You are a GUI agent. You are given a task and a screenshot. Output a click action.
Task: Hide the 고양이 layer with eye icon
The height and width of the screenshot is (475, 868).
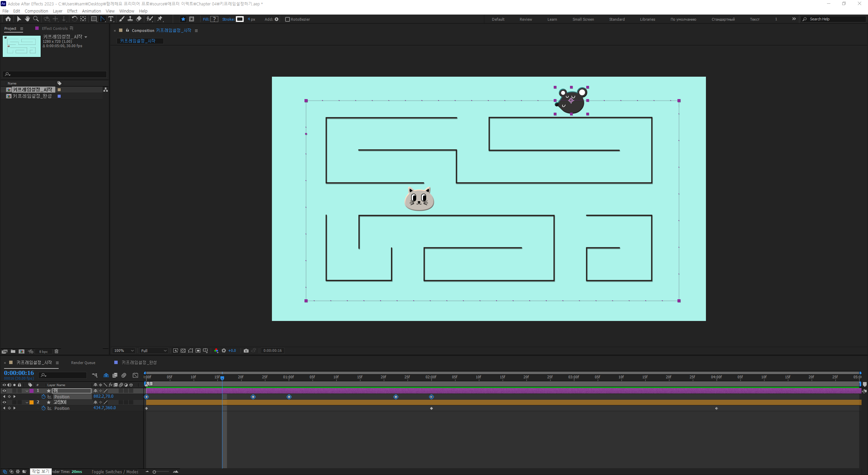coord(4,402)
